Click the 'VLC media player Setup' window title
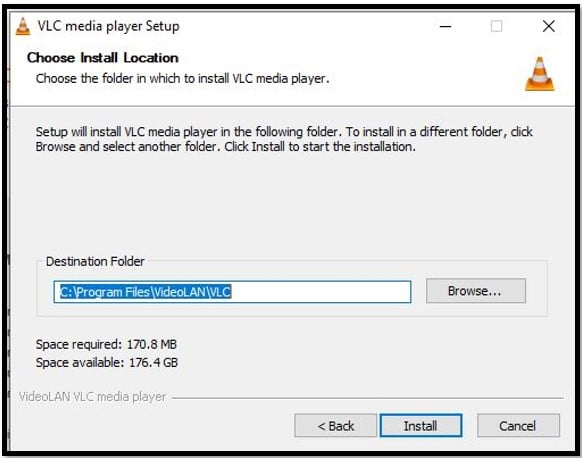Viewport: 582px width, 458px height. tap(108, 26)
